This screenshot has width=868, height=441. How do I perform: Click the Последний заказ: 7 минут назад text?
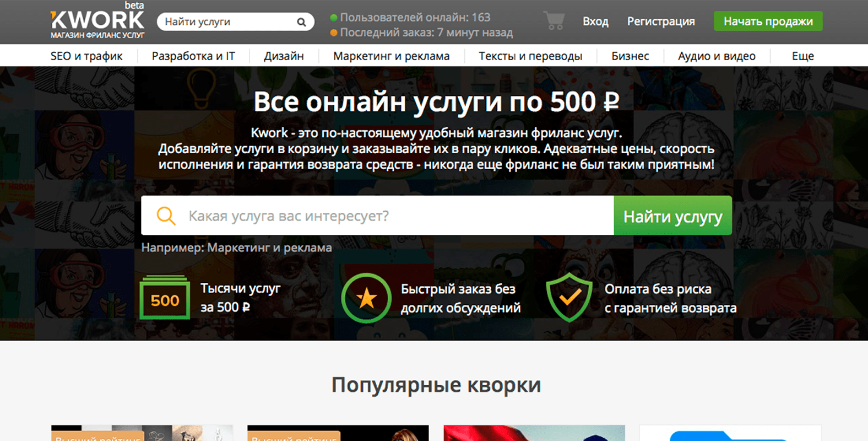[426, 33]
